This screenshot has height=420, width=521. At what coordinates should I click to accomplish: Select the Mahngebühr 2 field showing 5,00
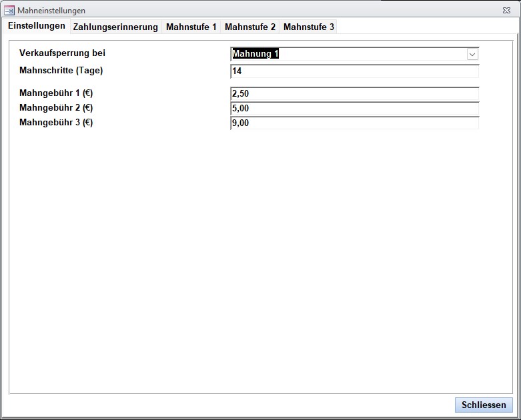click(354, 109)
